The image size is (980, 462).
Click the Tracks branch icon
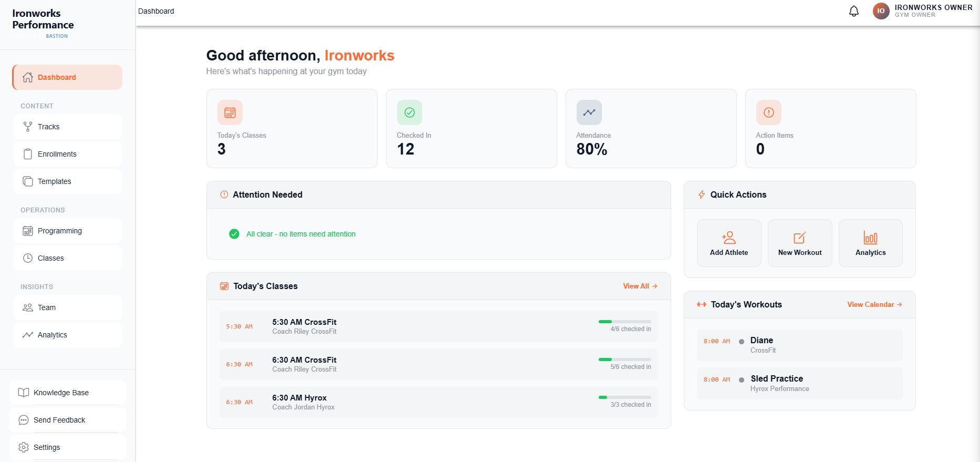pos(28,127)
